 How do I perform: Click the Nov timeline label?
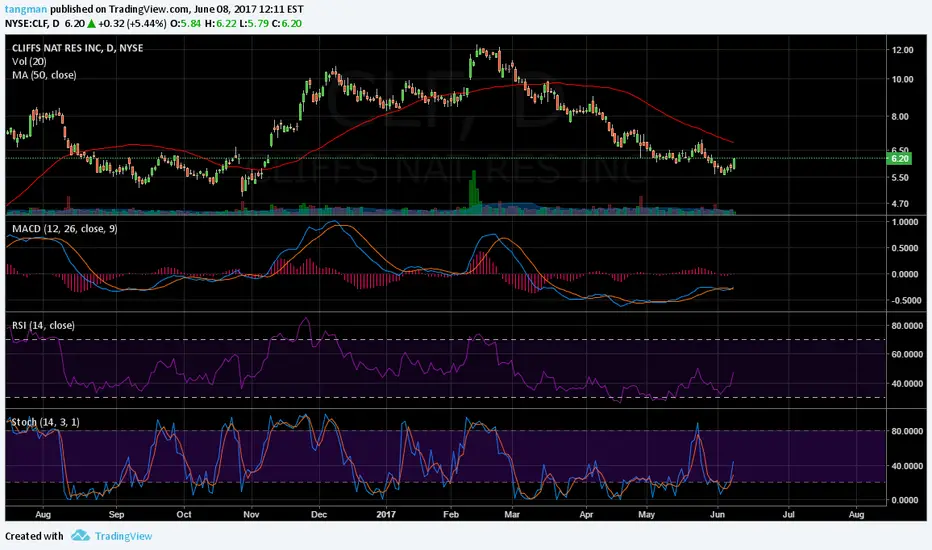[x=251, y=514]
